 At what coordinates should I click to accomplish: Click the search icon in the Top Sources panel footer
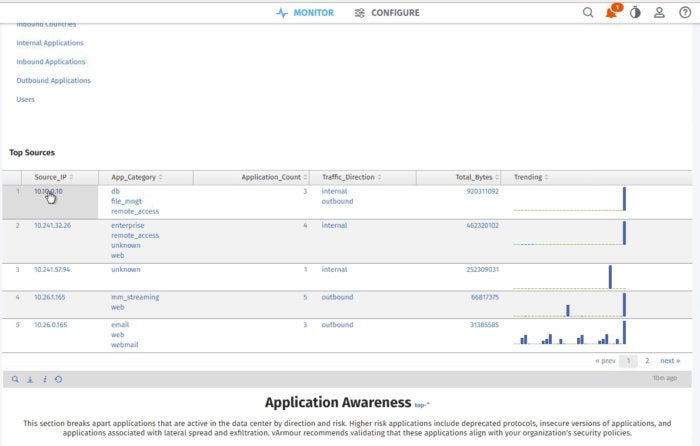[x=15, y=379]
